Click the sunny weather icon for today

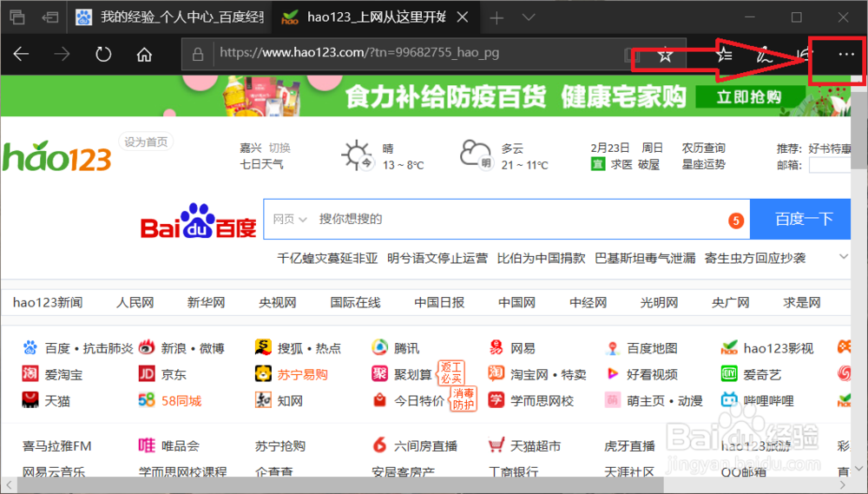tap(357, 155)
